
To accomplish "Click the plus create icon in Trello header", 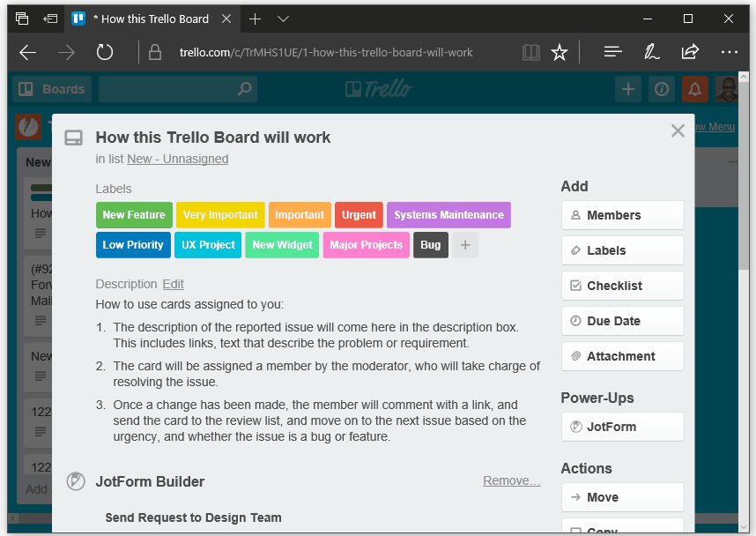I will click(627, 89).
